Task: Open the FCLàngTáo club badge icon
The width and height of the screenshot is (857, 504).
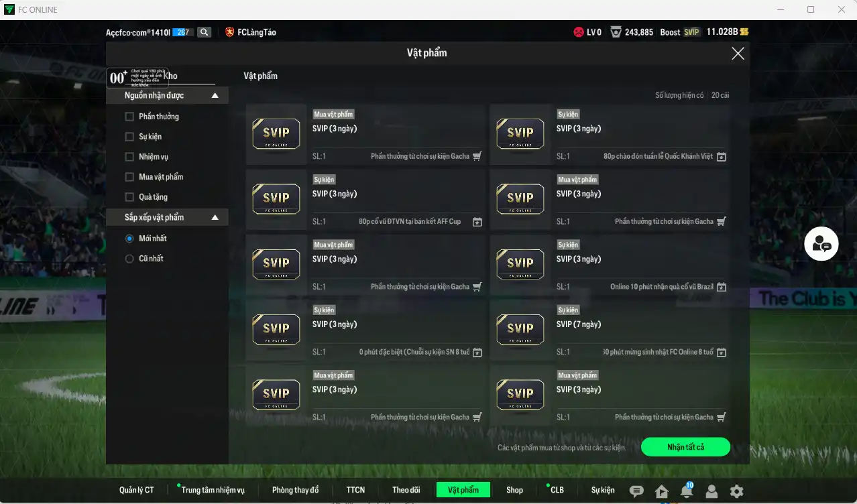Action: [229, 32]
